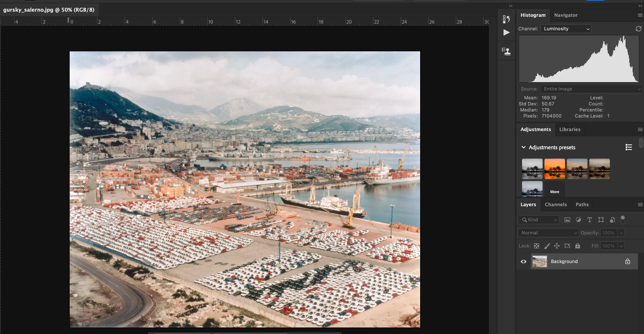Viewport: 644px width, 334px height.
Task: Hide the Background layer with eye icon
Action: pyautogui.click(x=523, y=261)
